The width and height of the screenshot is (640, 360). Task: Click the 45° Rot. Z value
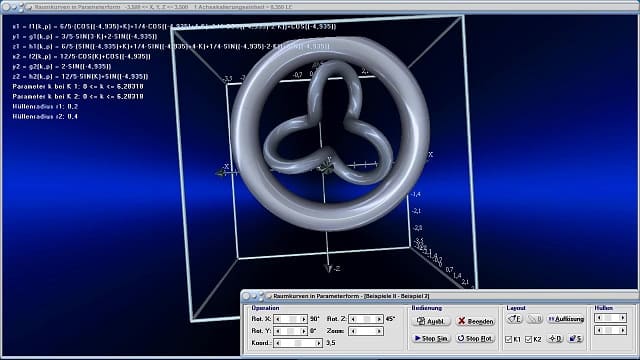click(390, 319)
